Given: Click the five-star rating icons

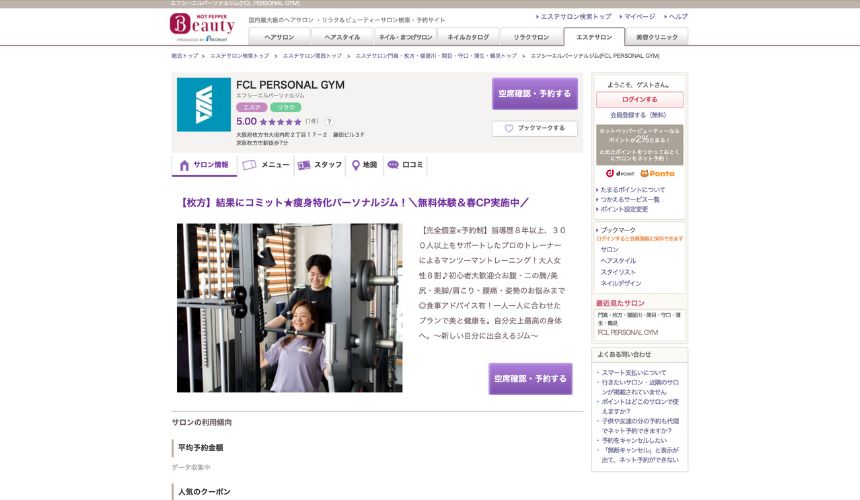Looking at the screenshot, I should pos(280,122).
